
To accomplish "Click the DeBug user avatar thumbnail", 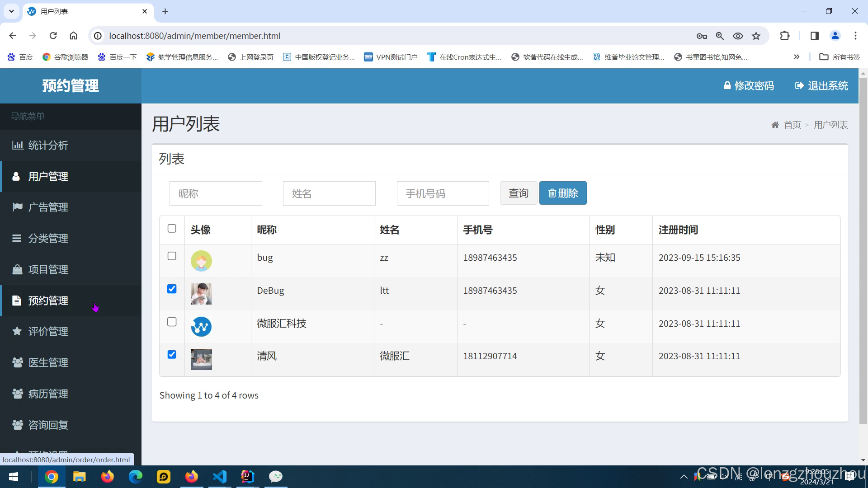I will (x=201, y=294).
